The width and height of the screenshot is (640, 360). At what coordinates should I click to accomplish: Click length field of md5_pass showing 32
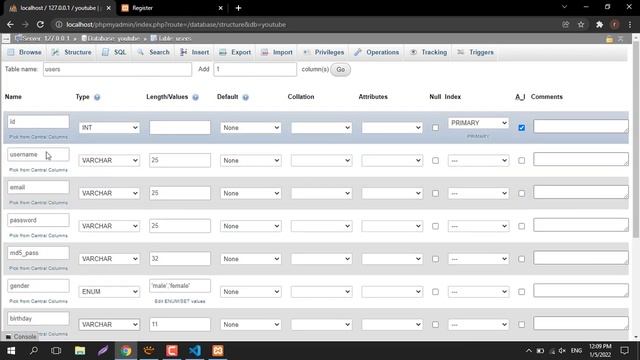pos(180,259)
